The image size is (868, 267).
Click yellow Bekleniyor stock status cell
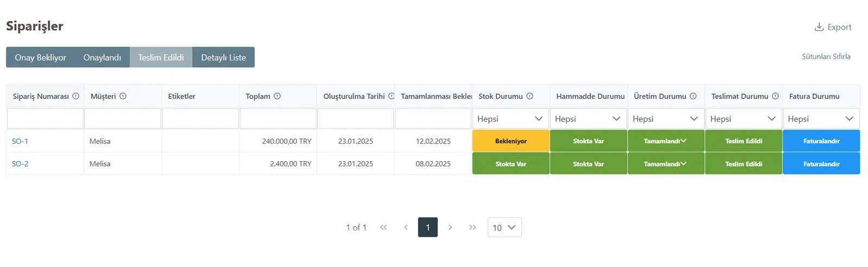510,141
